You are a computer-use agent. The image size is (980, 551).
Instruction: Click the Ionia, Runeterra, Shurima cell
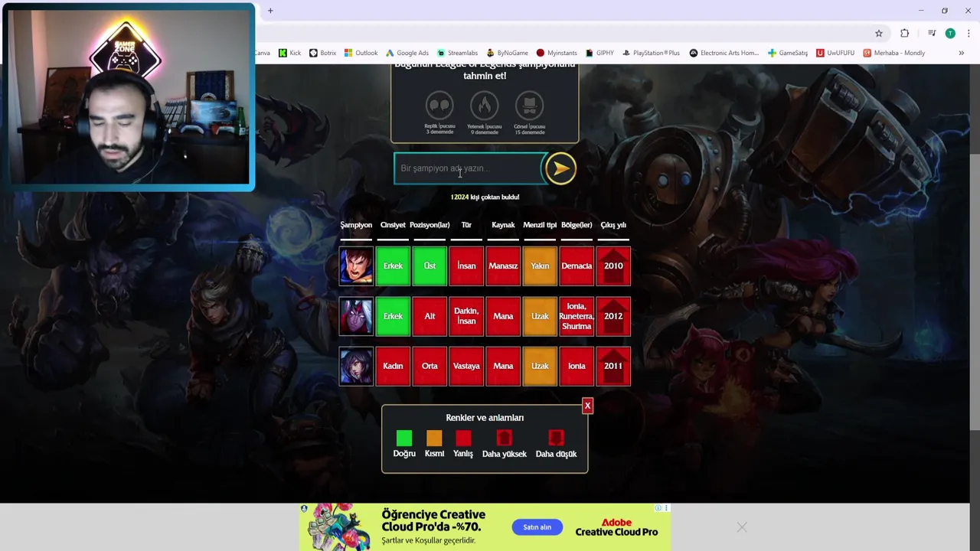pos(577,316)
